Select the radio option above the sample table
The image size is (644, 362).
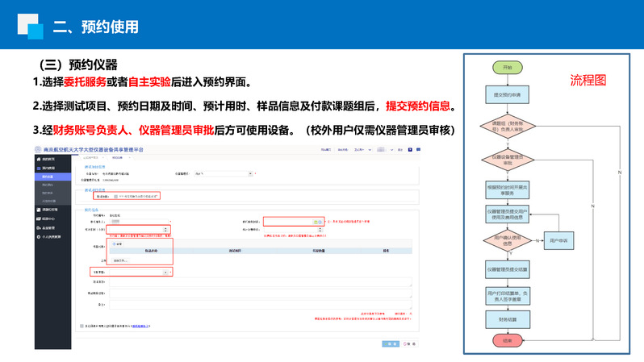115,243
